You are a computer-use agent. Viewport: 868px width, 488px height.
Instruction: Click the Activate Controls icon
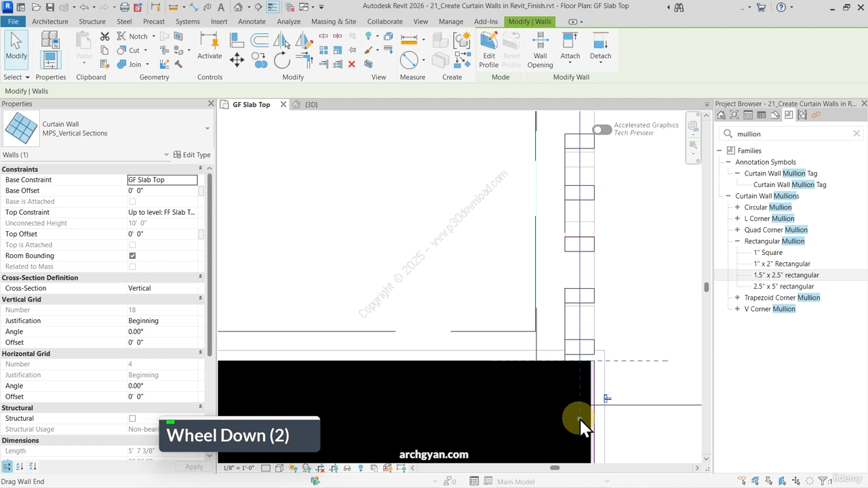[210, 45]
